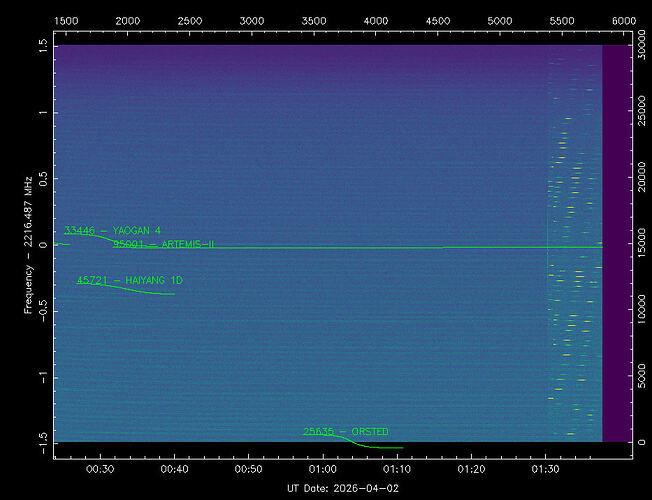This screenshot has width=652, height=500.
Task: Click the -1 frequency tick label
Action: tap(42, 376)
